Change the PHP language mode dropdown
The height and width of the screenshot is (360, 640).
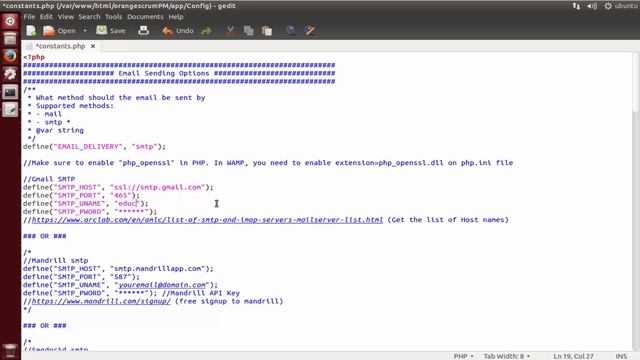point(464,356)
